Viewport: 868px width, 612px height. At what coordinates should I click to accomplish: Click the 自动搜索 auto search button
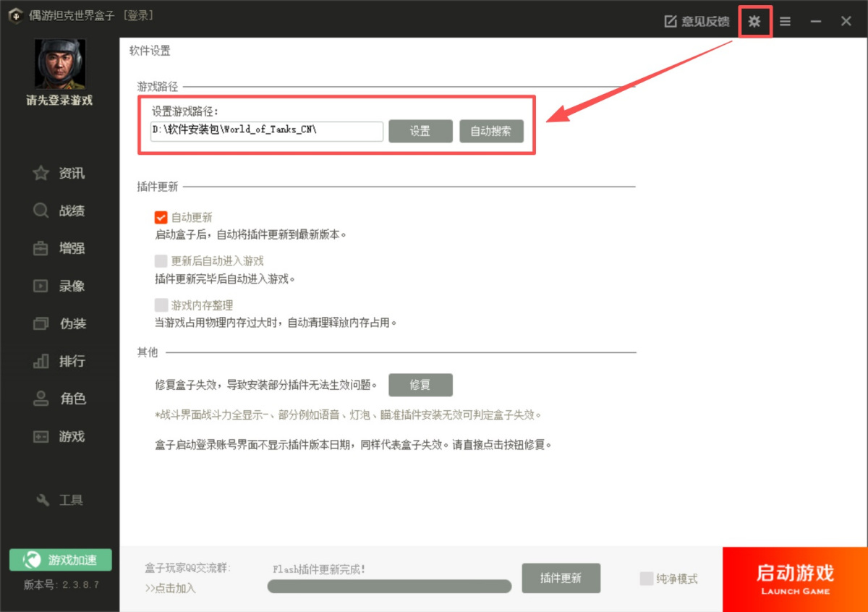(x=491, y=131)
